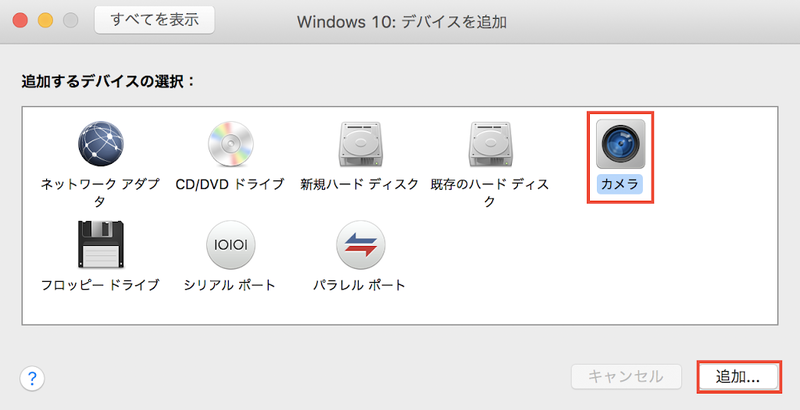Select the 既存のハード ディスク drive icon
Viewport: 800px width, 410px height.
click(490, 144)
